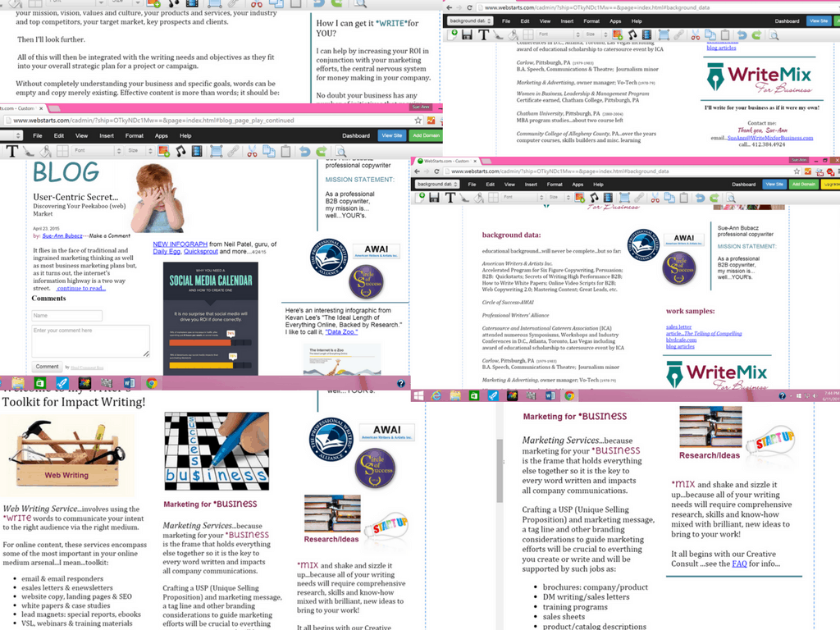Insert audio using the music note icon
Image resolution: width=840 pixels, height=630 pixels.
(179, 152)
